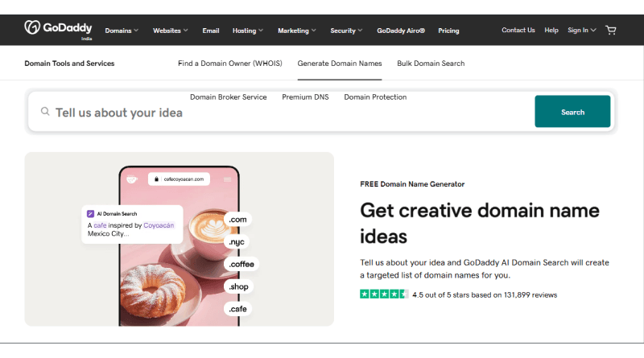
Task: Click the AI Domain Search badge icon
Action: tap(90, 214)
